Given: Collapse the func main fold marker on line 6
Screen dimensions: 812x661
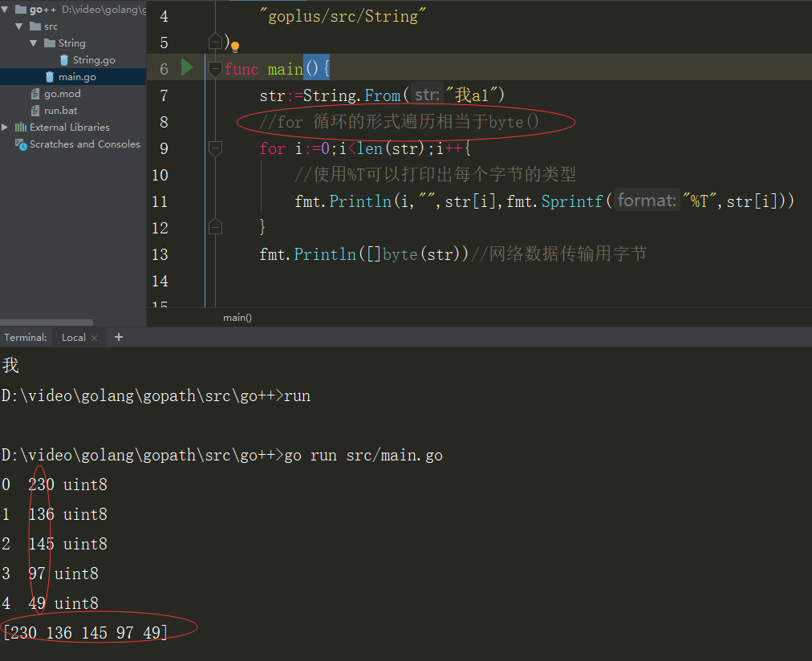Looking at the screenshot, I should click(x=215, y=68).
